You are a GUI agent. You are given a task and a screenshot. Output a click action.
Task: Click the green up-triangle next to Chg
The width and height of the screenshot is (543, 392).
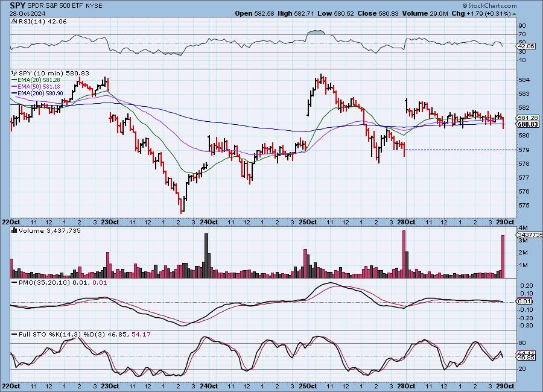514,14
